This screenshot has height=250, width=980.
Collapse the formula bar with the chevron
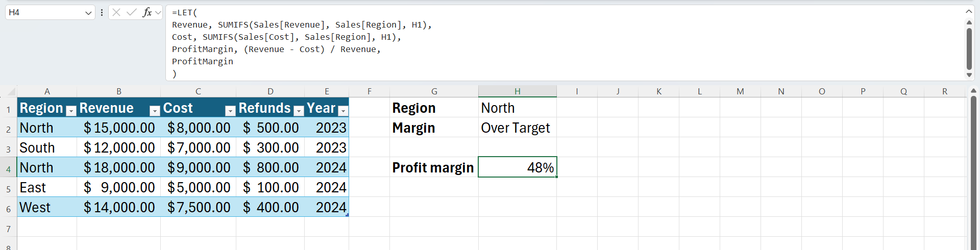click(x=969, y=11)
